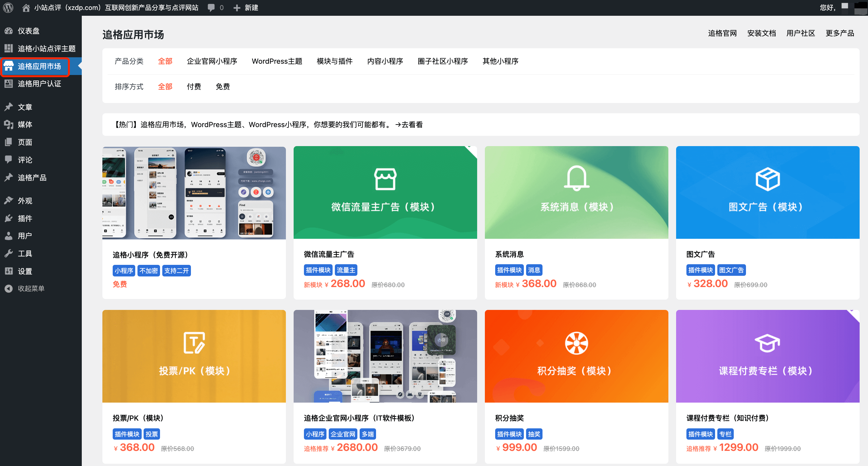Open 课程付费专栏 purple thumbnail
Image resolution: width=868 pixels, height=466 pixels.
(x=768, y=356)
